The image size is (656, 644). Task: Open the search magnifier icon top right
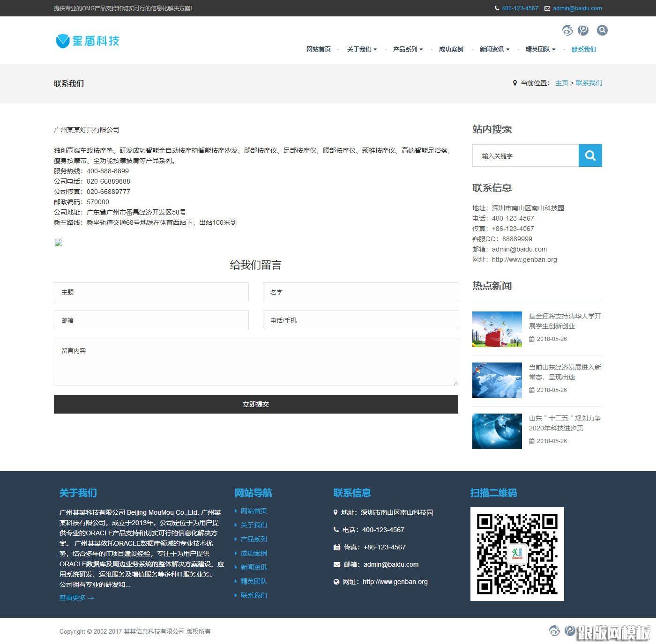[602, 30]
